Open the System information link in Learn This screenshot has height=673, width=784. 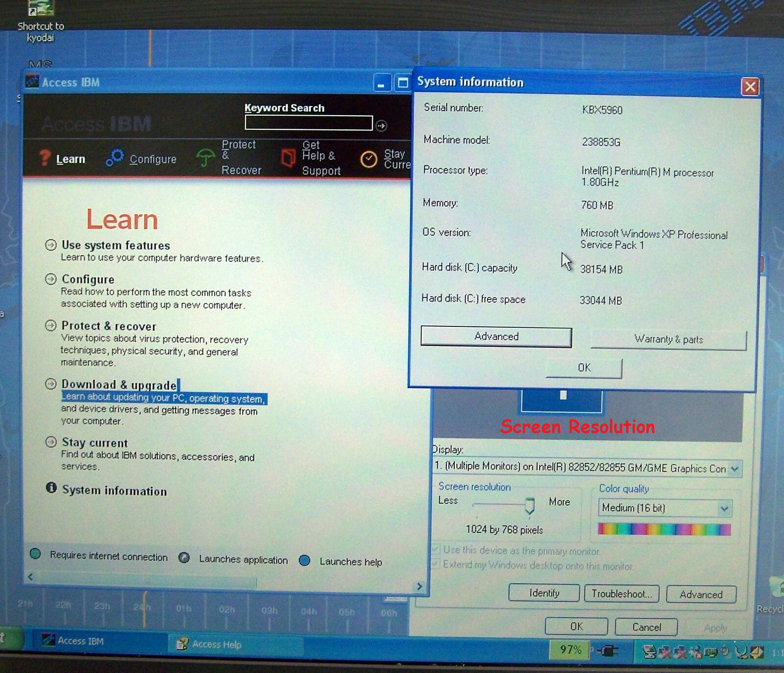(x=115, y=490)
